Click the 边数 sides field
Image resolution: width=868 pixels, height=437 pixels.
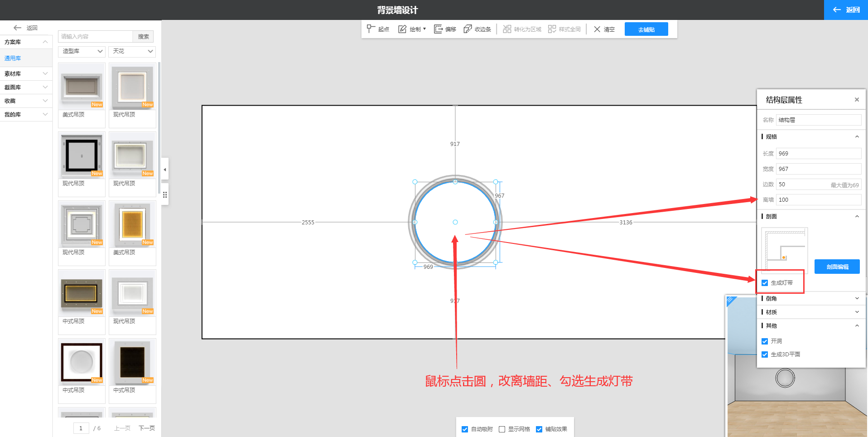(819, 184)
